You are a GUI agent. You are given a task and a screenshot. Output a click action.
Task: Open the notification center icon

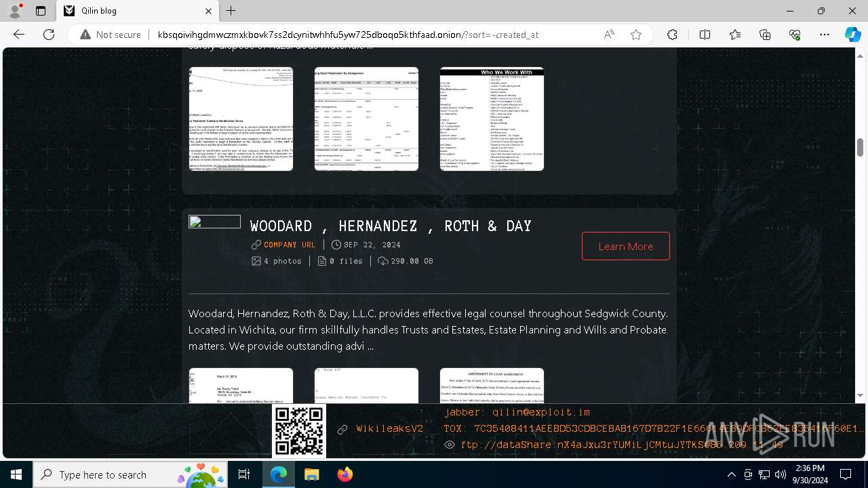(x=846, y=474)
